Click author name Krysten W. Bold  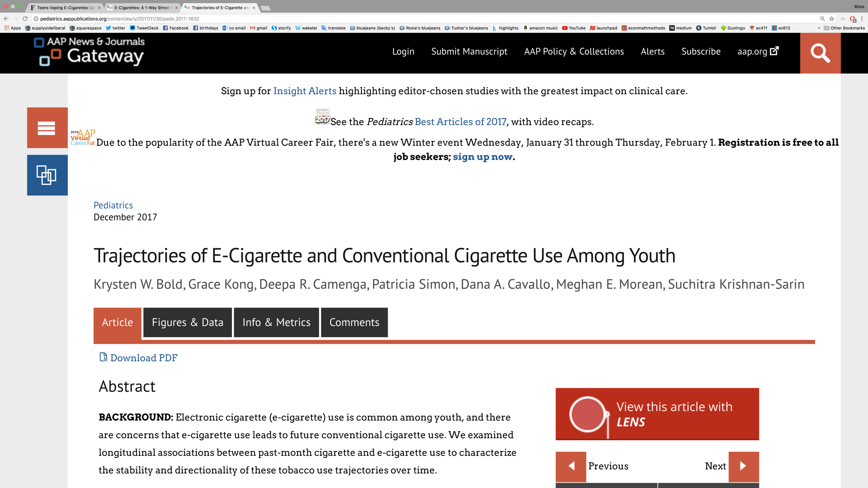(x=138, y=284)
